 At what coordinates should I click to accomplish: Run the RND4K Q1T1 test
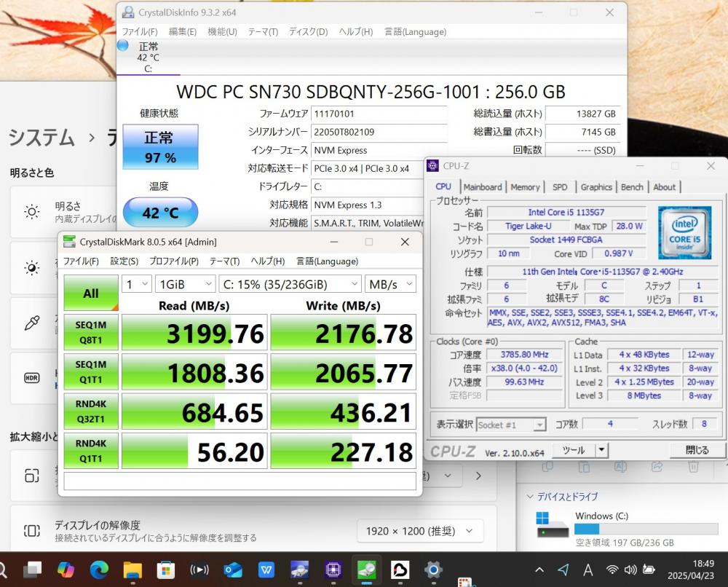tap(91, 451)
